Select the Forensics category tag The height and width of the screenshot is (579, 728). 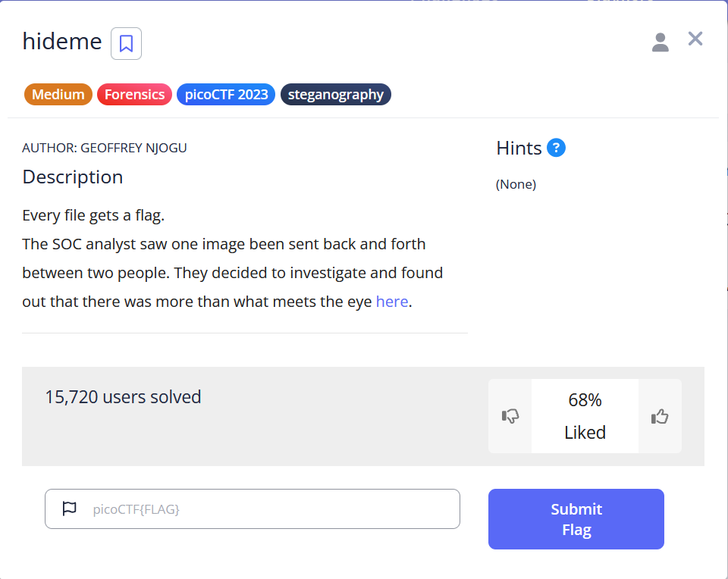click(135, 95)
